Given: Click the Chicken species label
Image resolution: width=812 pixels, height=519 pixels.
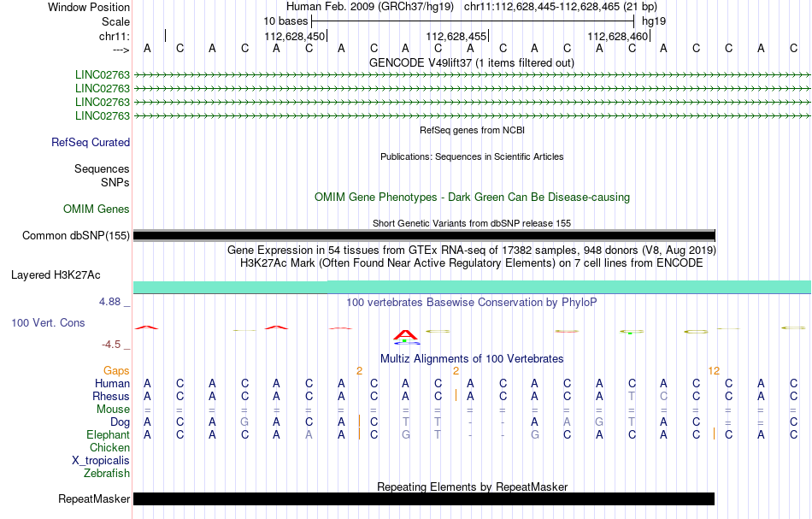Looking at the screenshot, I should 109,447.
